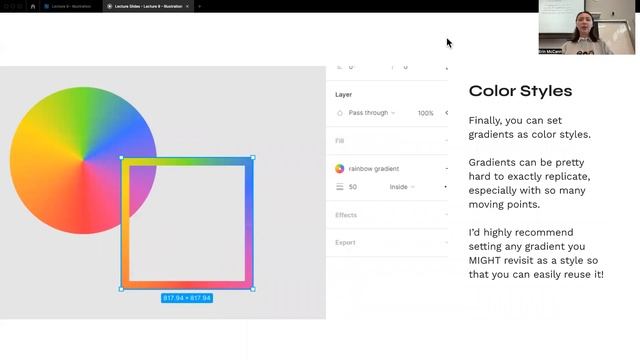Click the Layer section heading

pos(344,94)
